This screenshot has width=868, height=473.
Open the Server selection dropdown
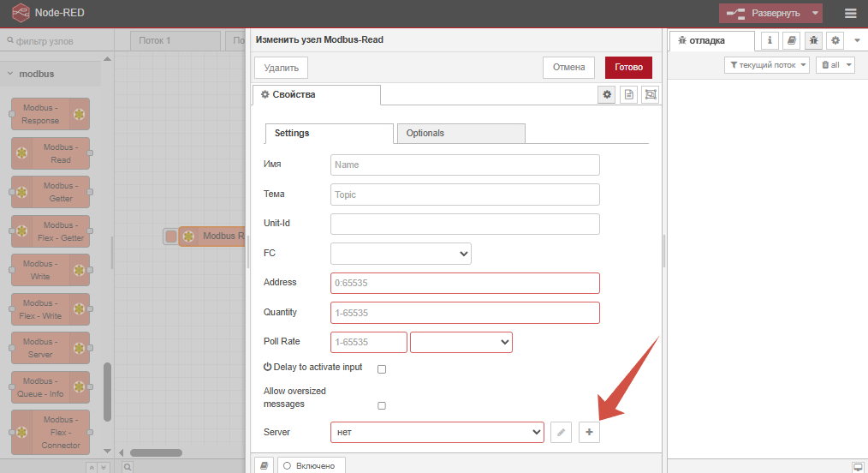point(437,432)
